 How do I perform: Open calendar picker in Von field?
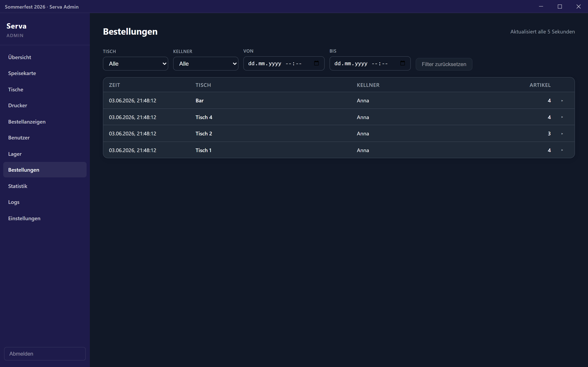pyautogui.click(x=316, y=63)
